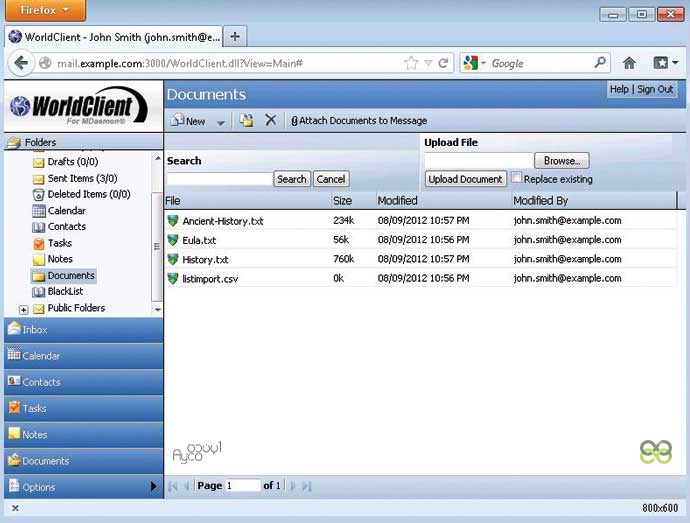Click the Tasks icon in folder tree

pos(39,243)
